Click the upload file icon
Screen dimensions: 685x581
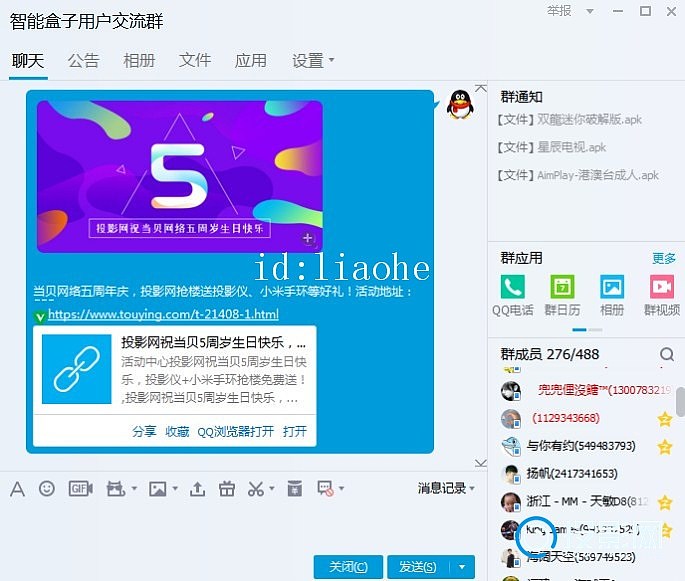point(197,489)
